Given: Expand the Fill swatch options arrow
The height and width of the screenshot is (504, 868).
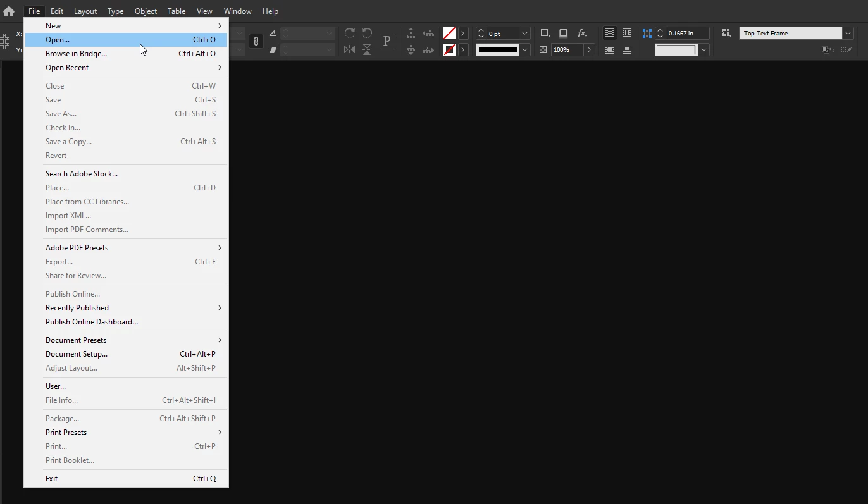Looking at the screenshot, I should (x=463, y=33).
